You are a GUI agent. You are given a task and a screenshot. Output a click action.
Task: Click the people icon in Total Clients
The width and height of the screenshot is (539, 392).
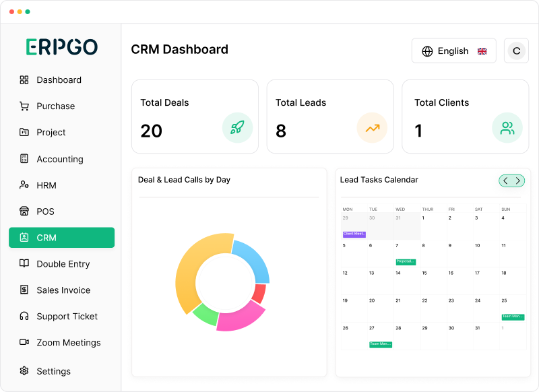tap(507, 128)
